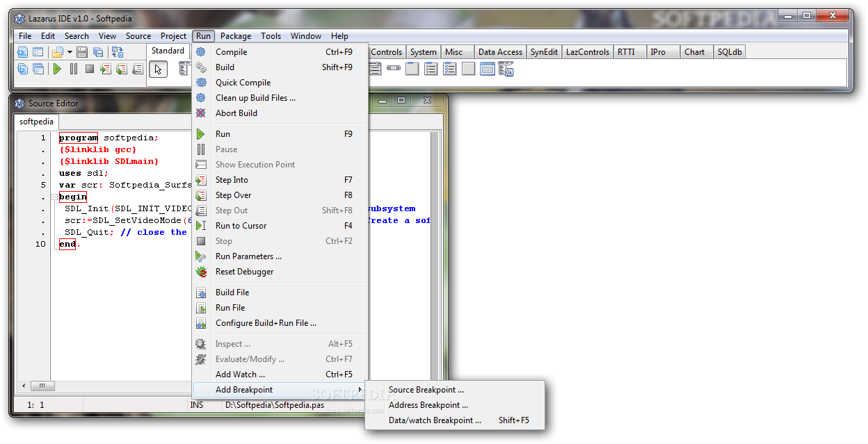The image size is (868, 444).
Task: Choose Abort Build menu entry
Action: (280, 113)
